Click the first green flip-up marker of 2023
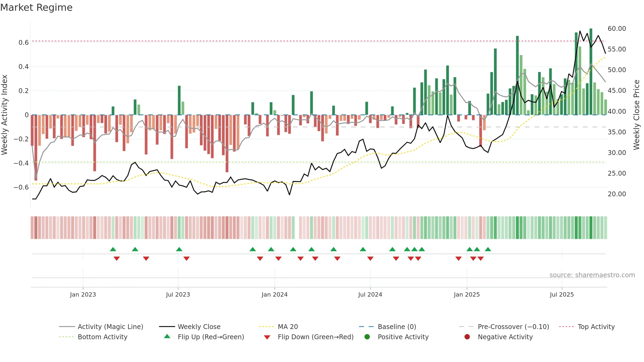This screenshot has height=362, width=644. click(x=113, y=249)
